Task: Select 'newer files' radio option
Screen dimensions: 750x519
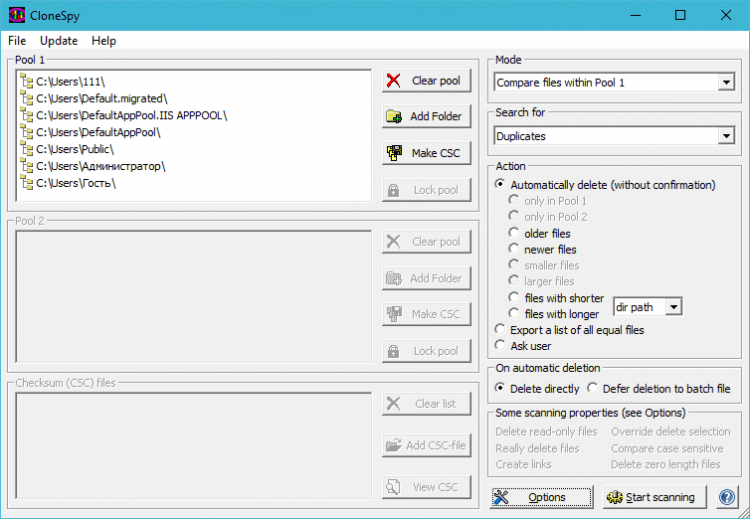Action: (515, 249)
